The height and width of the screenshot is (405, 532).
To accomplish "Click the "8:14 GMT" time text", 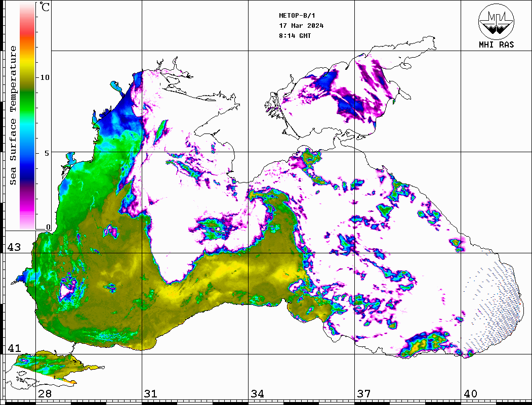I will point(295,35).
